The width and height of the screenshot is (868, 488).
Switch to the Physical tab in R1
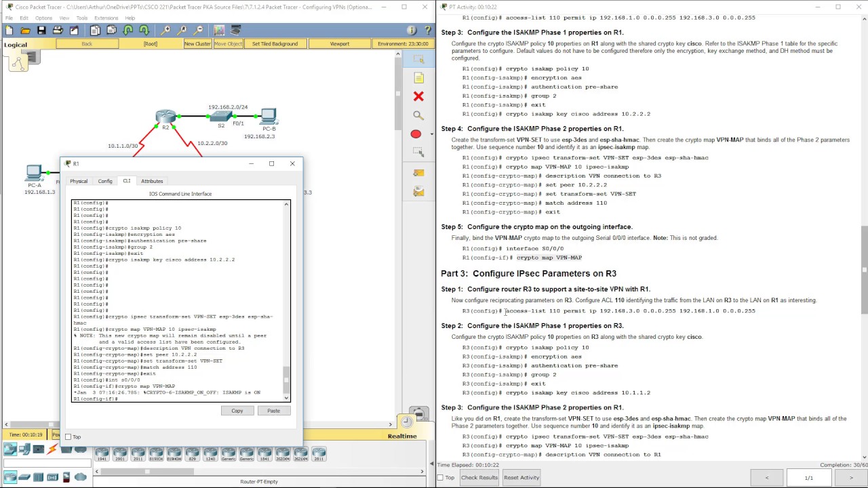79,181
